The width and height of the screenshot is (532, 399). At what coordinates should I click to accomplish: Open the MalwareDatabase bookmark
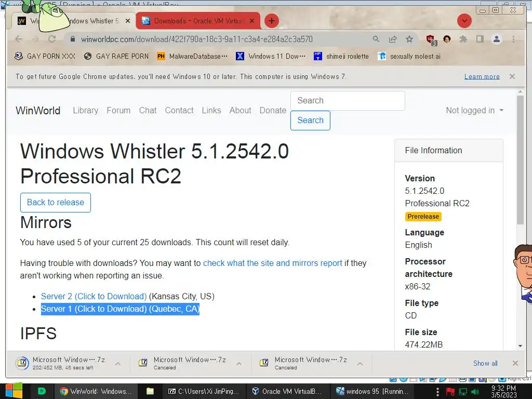coord(192,56)
